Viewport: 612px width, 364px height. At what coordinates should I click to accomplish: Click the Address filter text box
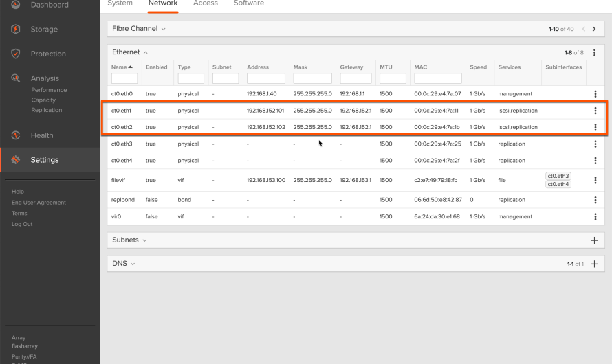pos(265,79)
